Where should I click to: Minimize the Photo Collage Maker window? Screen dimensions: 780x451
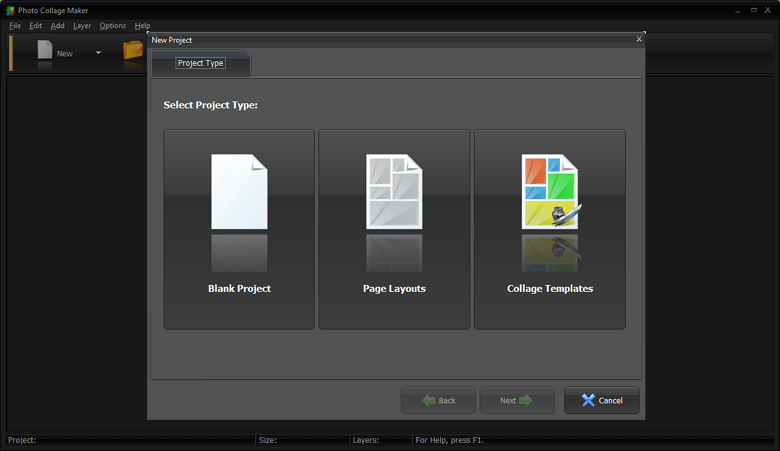(x=738, y=10)
